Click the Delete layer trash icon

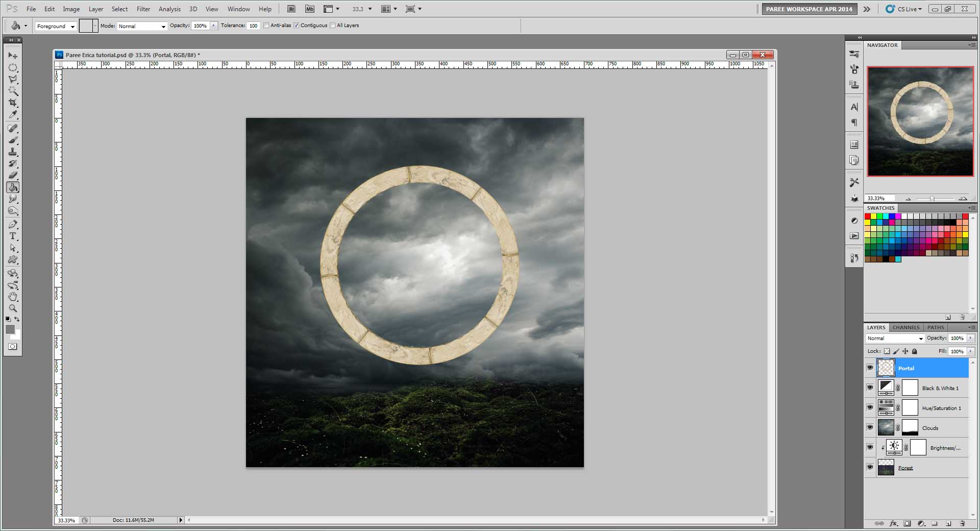pos(962,523)
